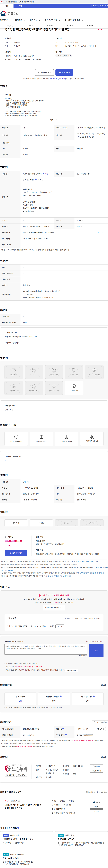Click the top 고용24 입사지원 button
Screen dimensions: 108x868
coord(64,72)
